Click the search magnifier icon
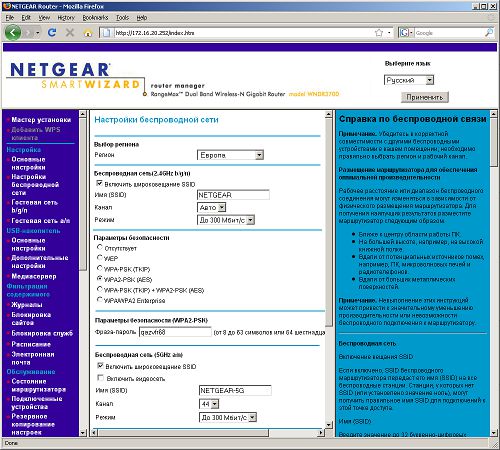The height and width of the screenshot is (450, 500). 489,33
